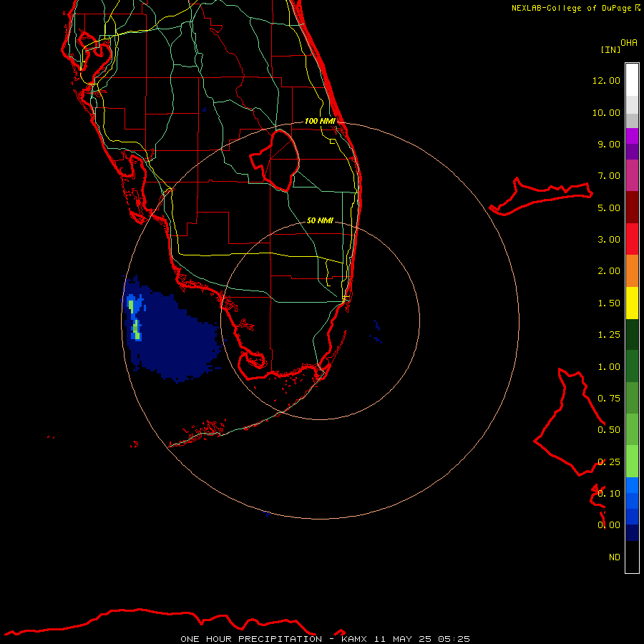The image size is (644, 644).
Task: Click the '9.00' legend value
Action: pyautogui.click(x=609, y=144)
